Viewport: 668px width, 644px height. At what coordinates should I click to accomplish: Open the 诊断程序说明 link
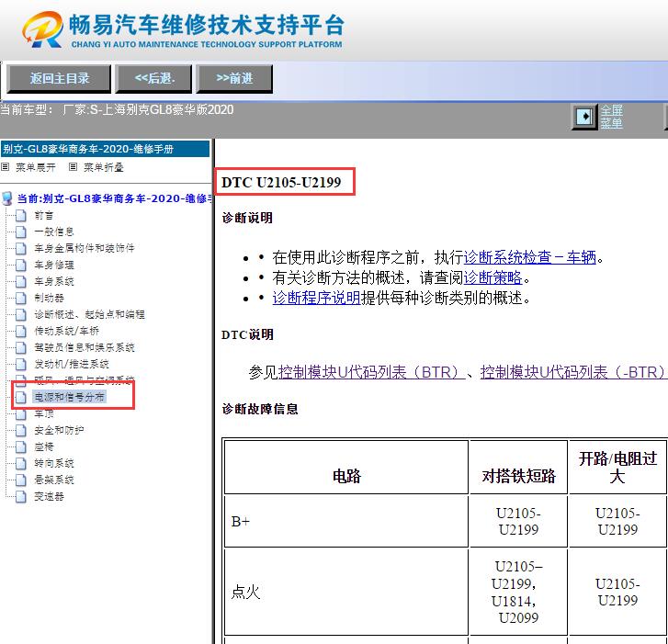[316, 298]
